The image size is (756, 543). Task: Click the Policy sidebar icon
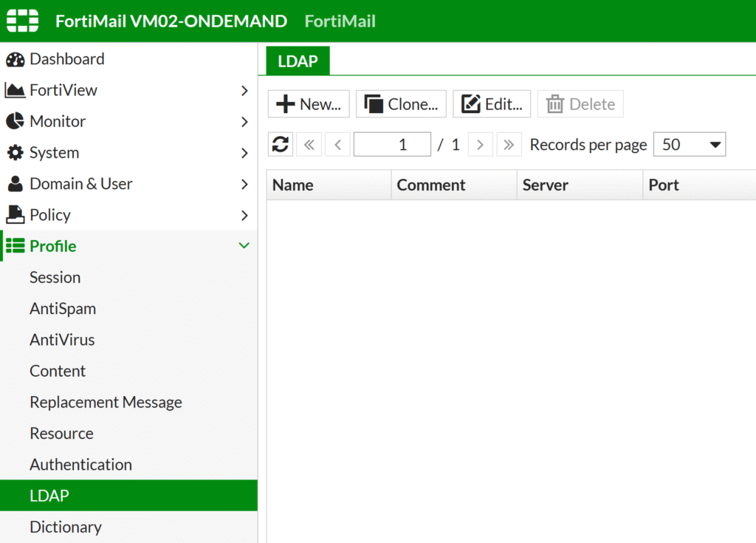[16, 214]
